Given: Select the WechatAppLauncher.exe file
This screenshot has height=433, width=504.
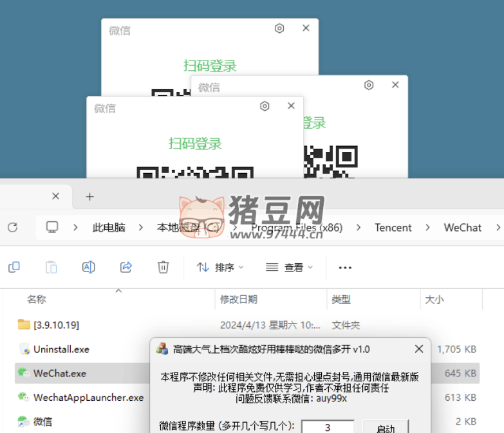Looking at the screenshot, I should point(88,398).
